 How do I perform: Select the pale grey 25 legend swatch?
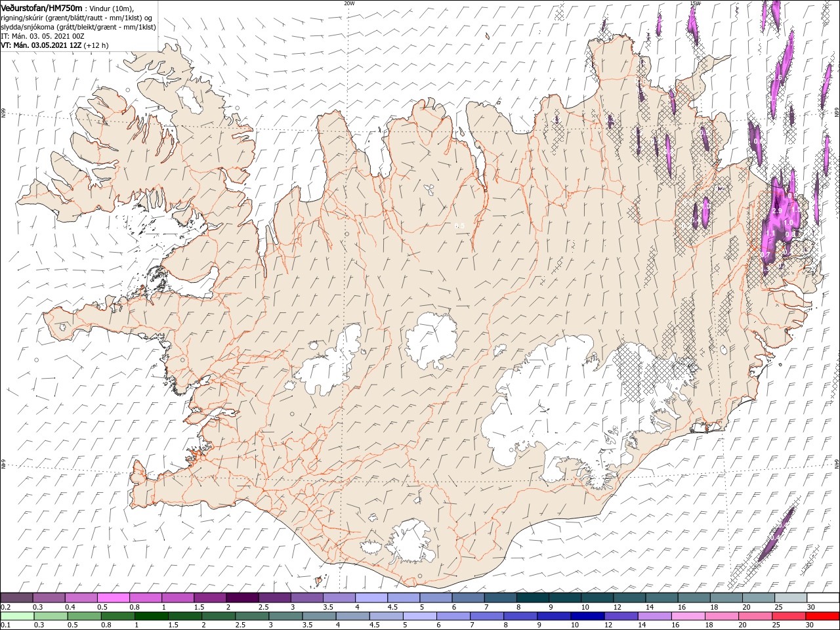[x=790, y=598]
